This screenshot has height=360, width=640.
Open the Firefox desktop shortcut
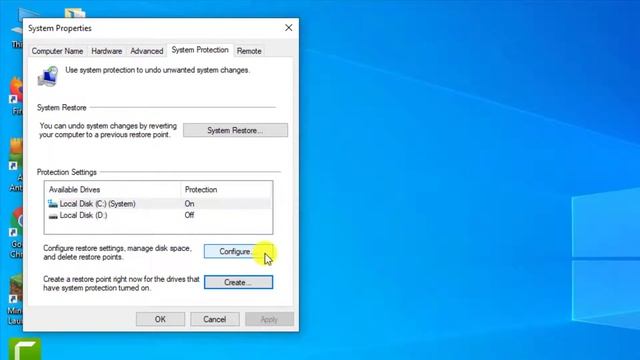coord(16,94)
